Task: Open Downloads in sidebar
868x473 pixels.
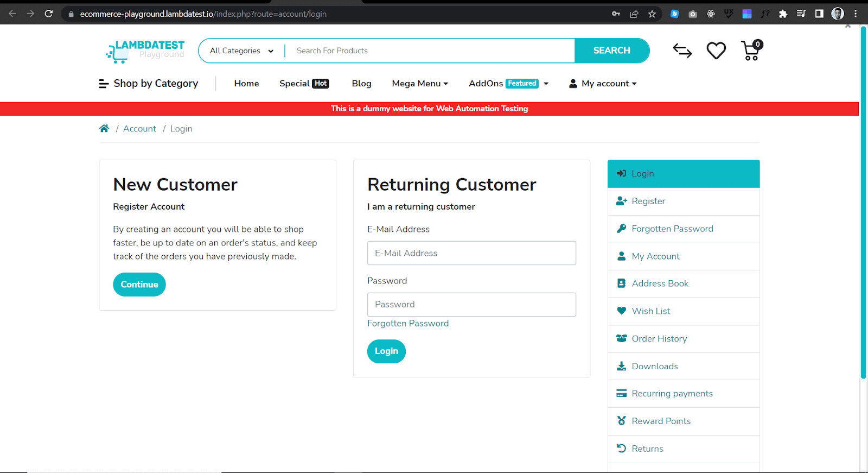Action: point(684,367)
